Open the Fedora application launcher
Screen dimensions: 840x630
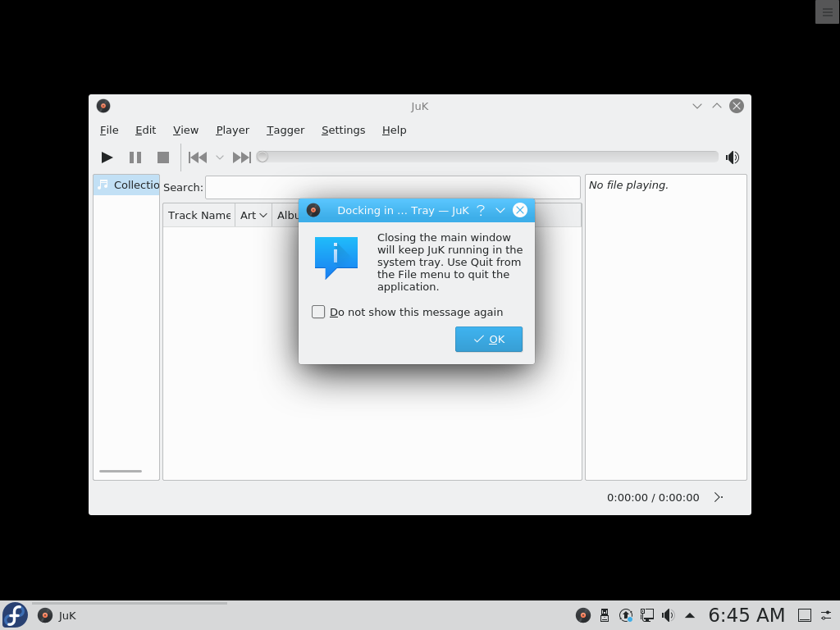coord(15,615)
